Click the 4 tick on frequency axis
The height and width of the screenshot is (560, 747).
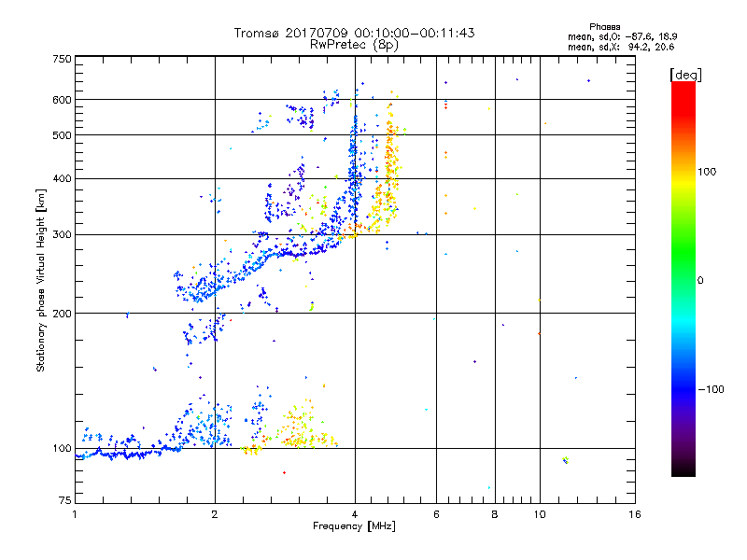354,515
